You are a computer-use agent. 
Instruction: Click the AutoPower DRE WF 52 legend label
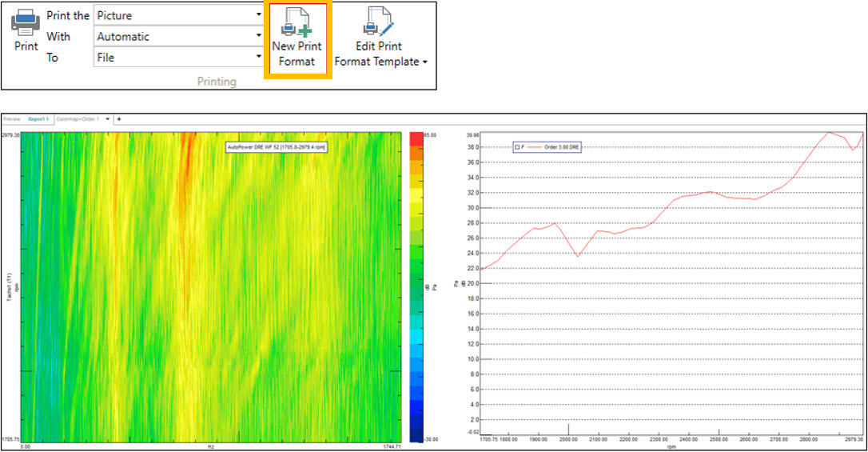pos(277,147)
